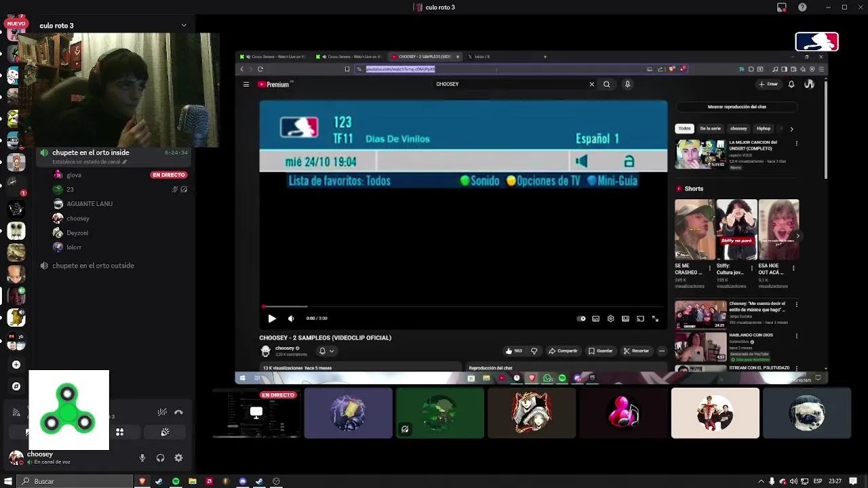Open voice connection signal info icon
This screenshot has height=488, width=868.
tap(16, 412)
